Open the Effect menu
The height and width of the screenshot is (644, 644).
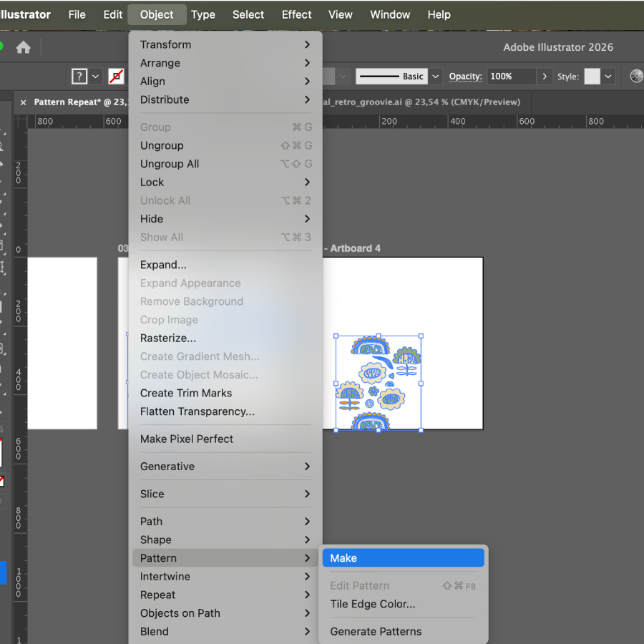296,15
